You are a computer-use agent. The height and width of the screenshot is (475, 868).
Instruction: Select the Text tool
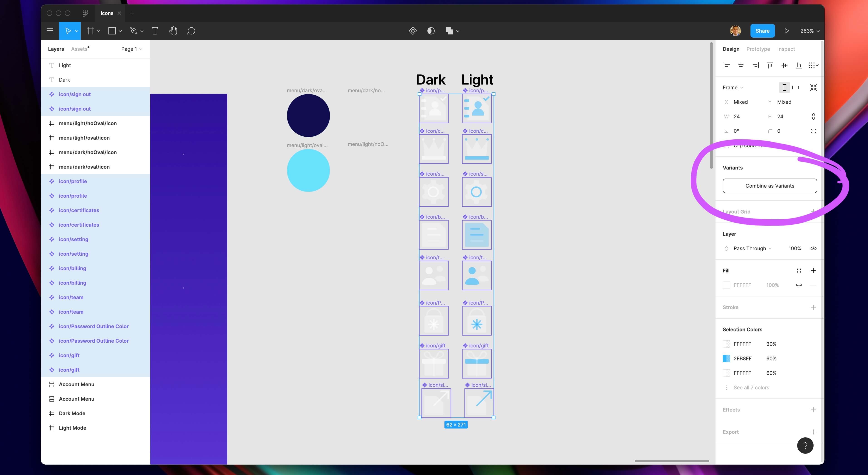tap(155, 31)
